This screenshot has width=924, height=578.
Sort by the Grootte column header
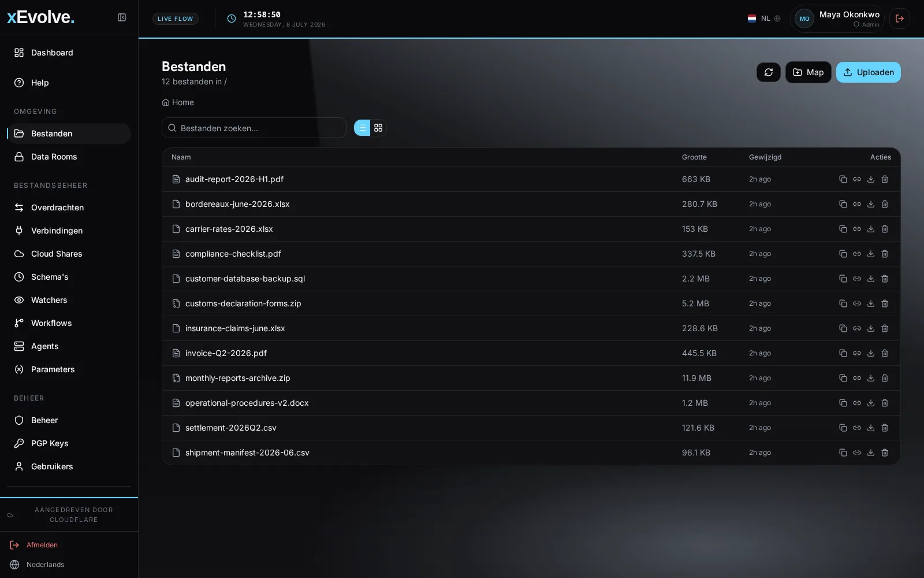click(694, 157)
